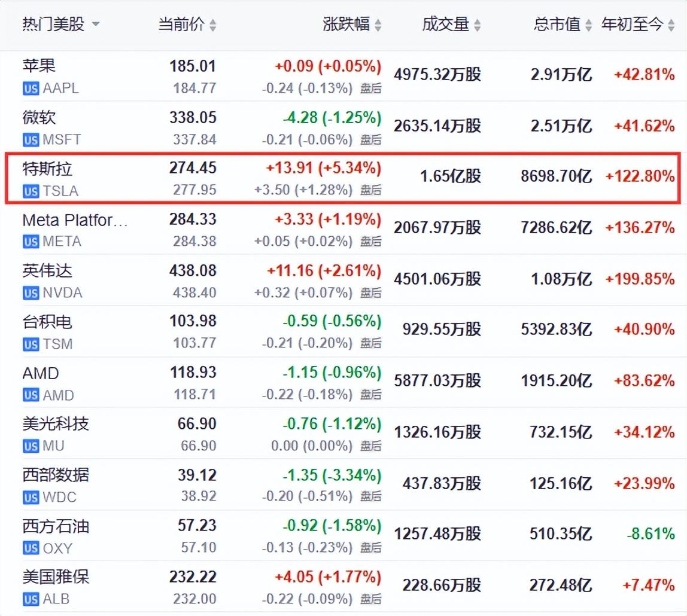
Task: Open the 西方石油 stock page
Action: 56,526
